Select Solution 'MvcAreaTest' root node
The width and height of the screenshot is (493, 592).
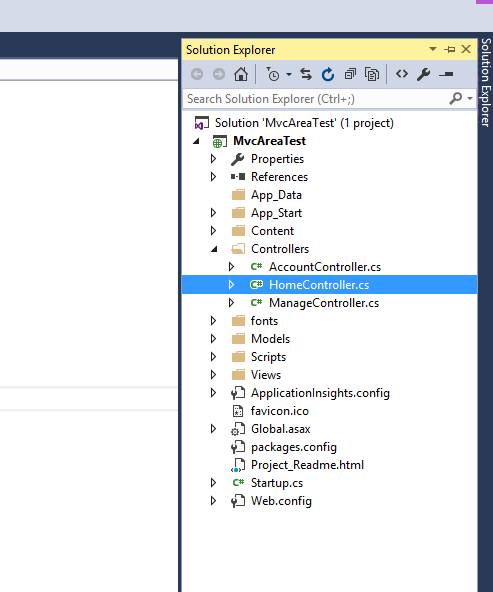click(x=304, y=123)
